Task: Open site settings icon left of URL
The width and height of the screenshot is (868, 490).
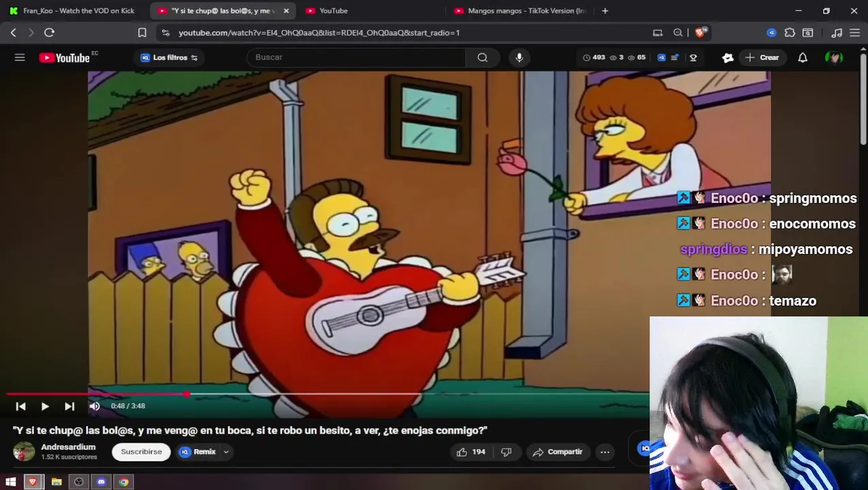Action: click(x=165, y=33)
